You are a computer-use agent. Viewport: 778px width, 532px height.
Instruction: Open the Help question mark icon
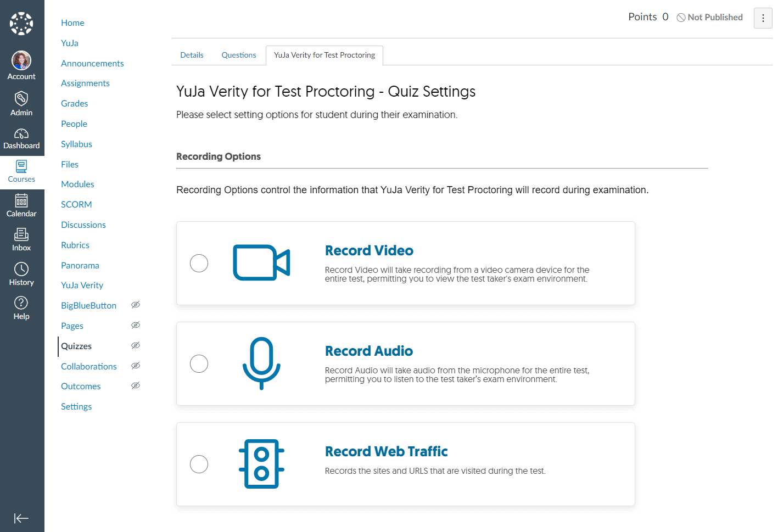21,303
